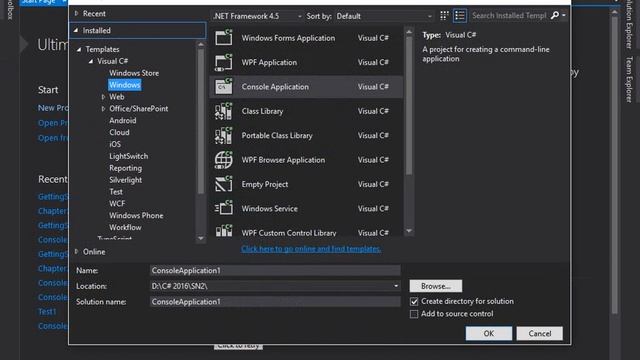Screen dimensions: 640x360
Task: Click the Browse... button
Action: pos(436,286)
